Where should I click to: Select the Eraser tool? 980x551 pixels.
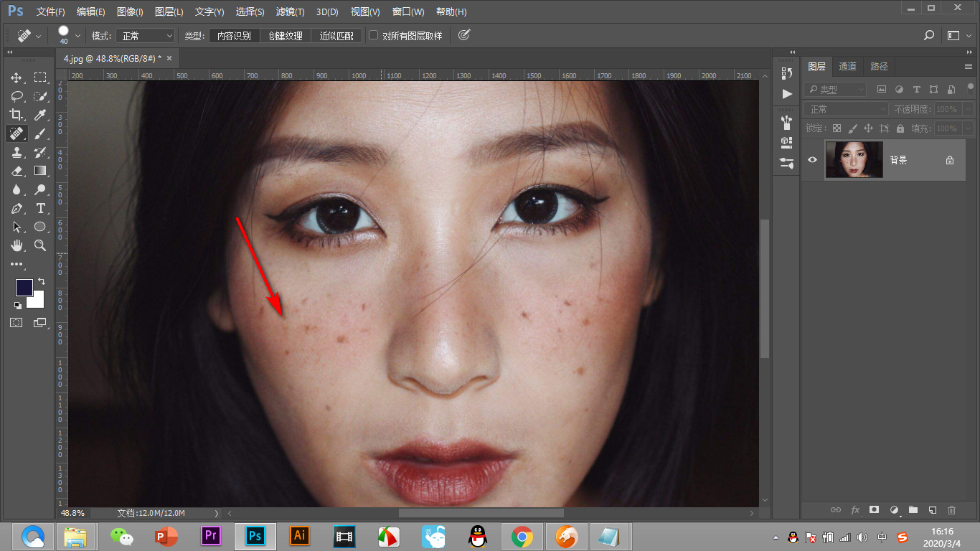[x=17, y=171]
